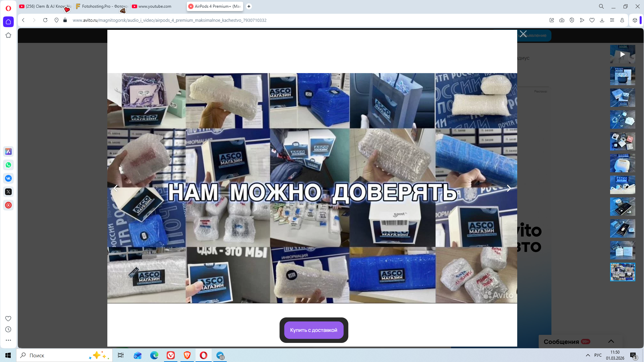This screenshot has height=362, width=644.
Task: Click the reload page button
Action: [45, 20]
